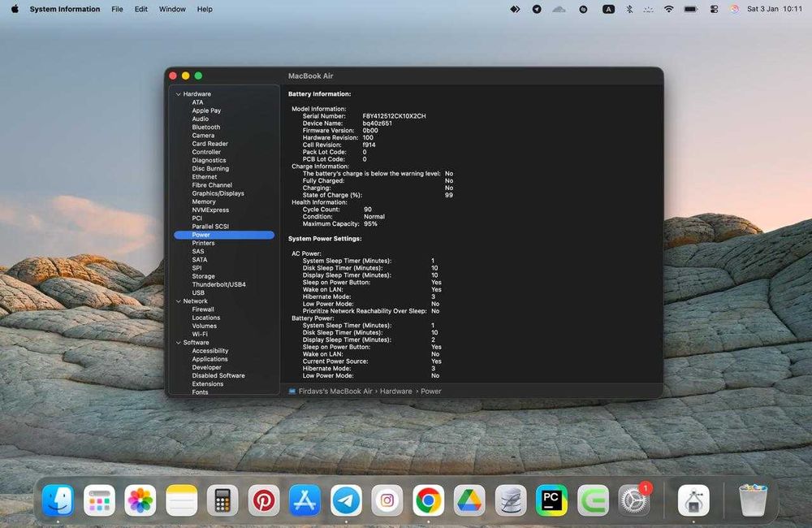Image resolution: width=812 pixels, height=528 pixels.
Task: Open the Edit menu
Action: (140, 9)
